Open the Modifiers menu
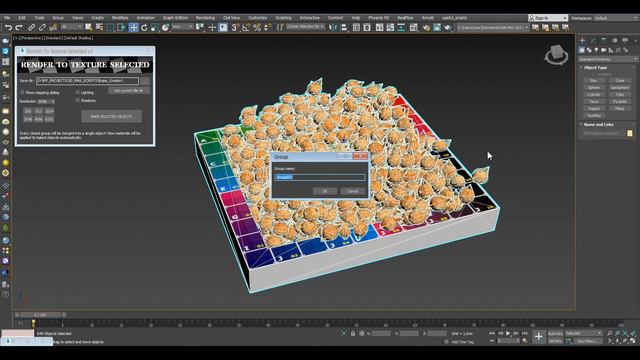640x360 pixels. (x=120, y=18)
